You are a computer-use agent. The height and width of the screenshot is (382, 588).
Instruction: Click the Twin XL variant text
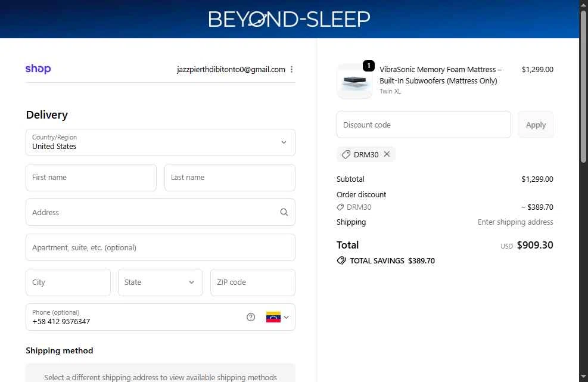[x=390, y=91]
